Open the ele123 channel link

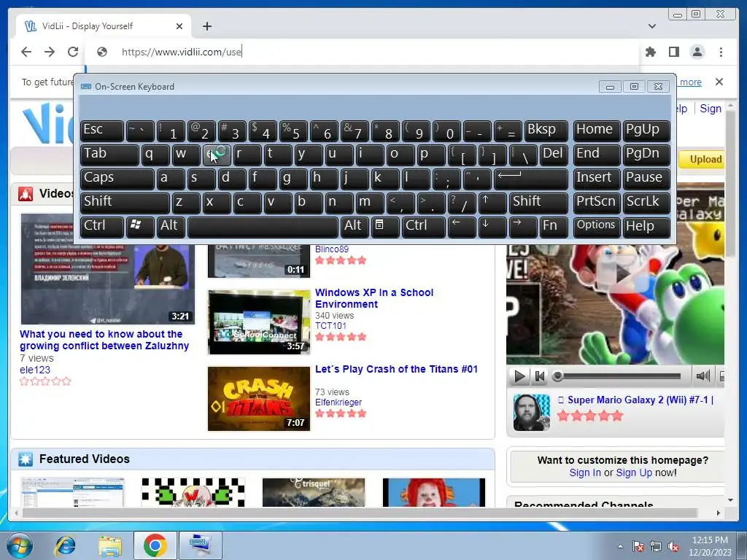coord(35,370)
